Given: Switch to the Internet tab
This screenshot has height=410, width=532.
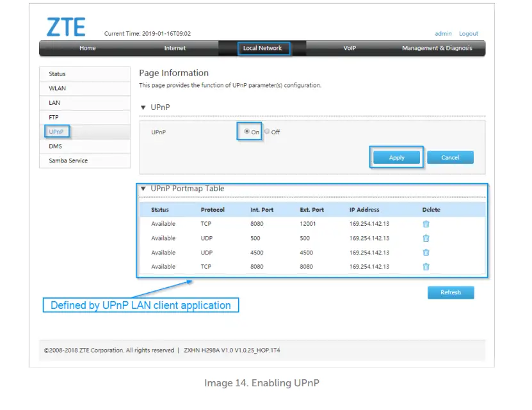Looking at the screenshot, I should coord(175,48).
